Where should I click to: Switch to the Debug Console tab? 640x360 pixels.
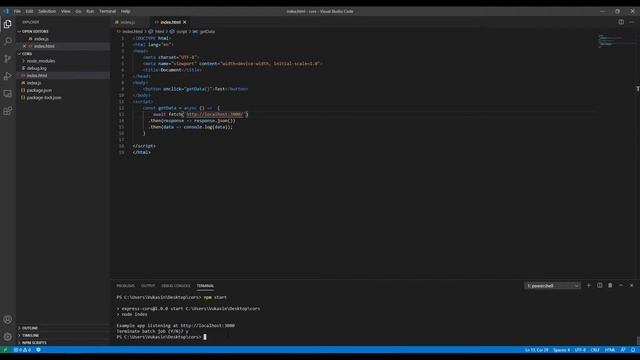click(176, 286)
